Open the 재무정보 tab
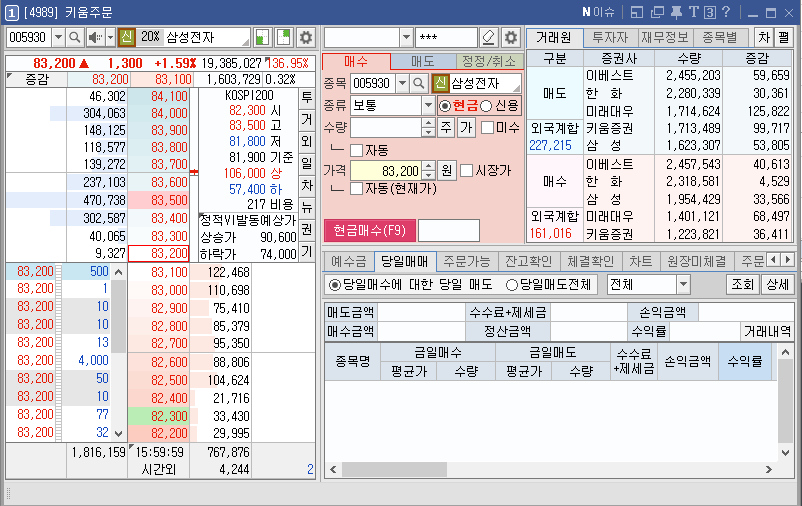Image resolution: width=802 pixels, height=506 pixels. click(x=665, y=37)
